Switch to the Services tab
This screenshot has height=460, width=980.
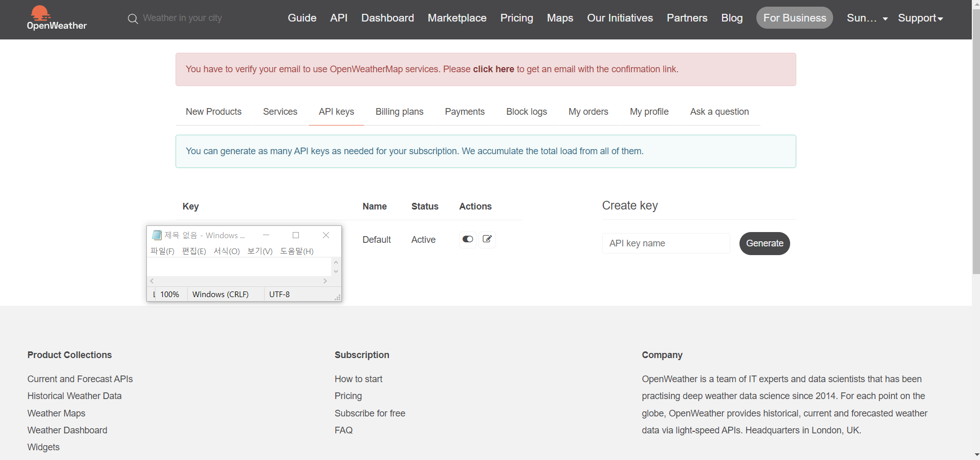click(x=280, y=112)
